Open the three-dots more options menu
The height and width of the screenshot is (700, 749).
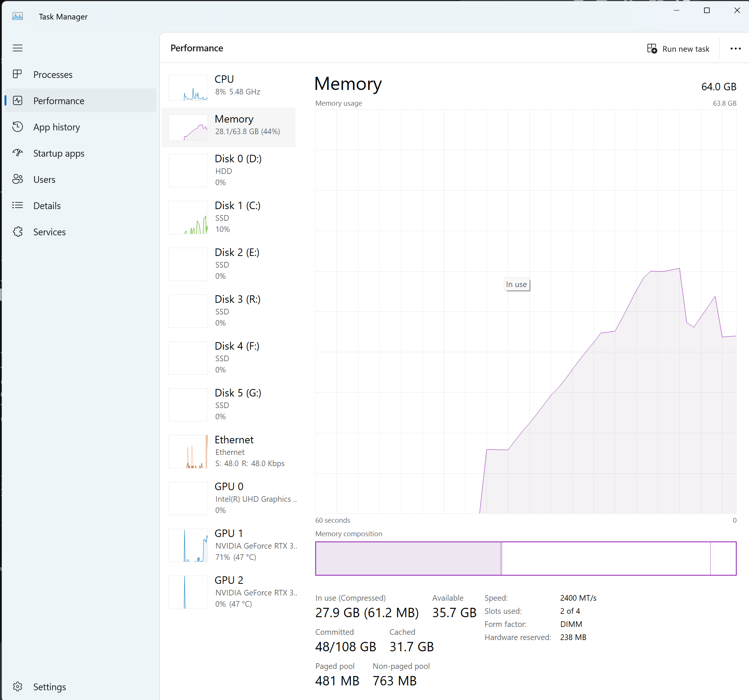[735, 49]
